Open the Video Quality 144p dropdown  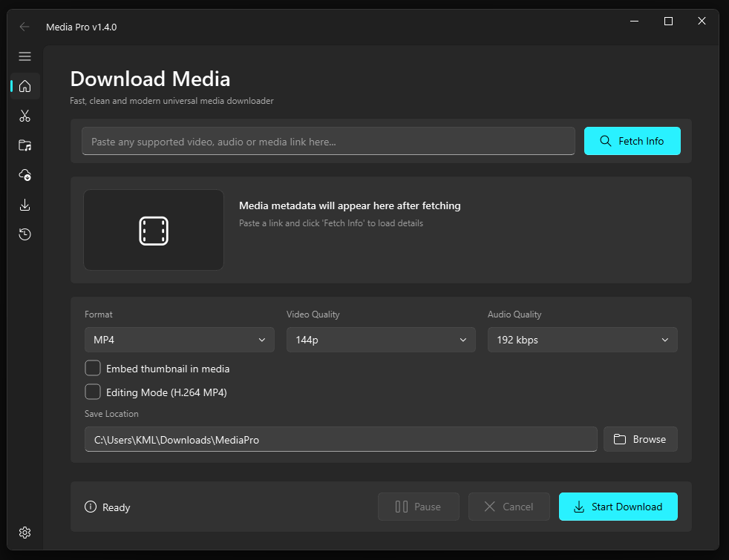pyautogui.click(x=381, y=340)
